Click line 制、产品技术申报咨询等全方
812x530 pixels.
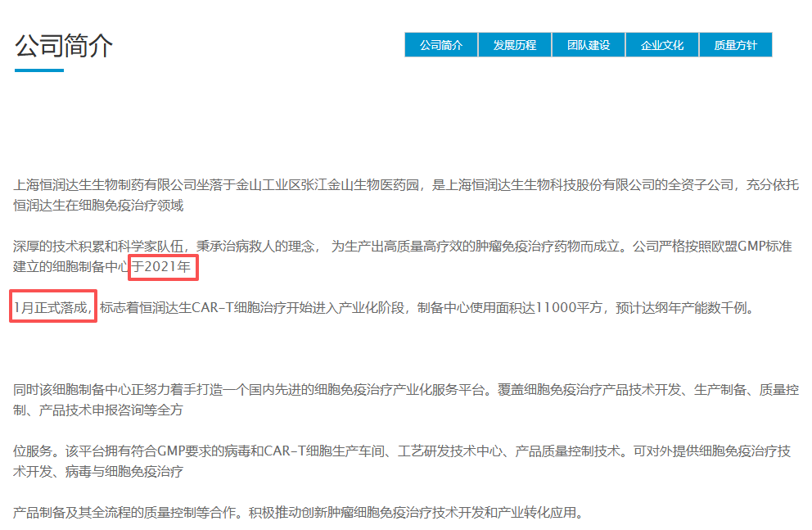(x=98, y=410)
